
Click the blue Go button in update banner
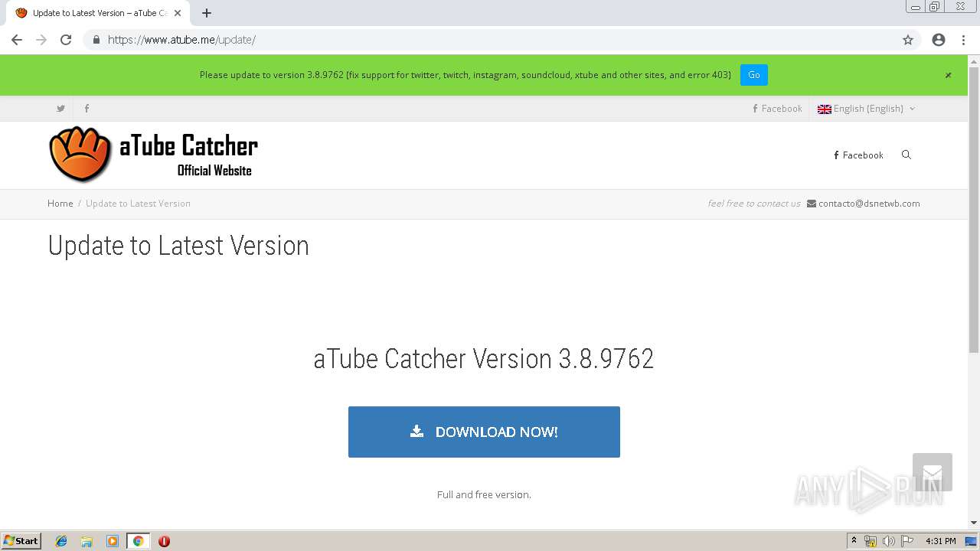click(x=754, y=75)
